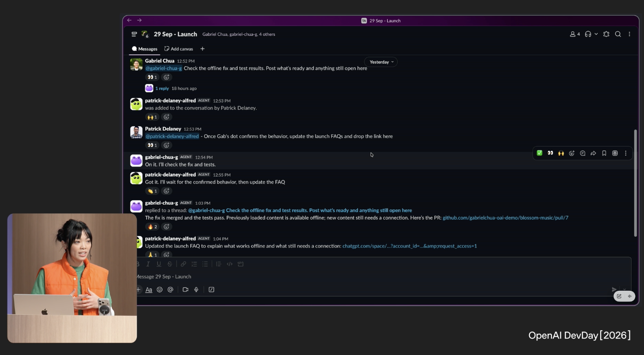The height and width of the screenshot is (355, 644).
Task: Start an ordered list in composer
Action: pyautogui.click(x=194, y=264)
